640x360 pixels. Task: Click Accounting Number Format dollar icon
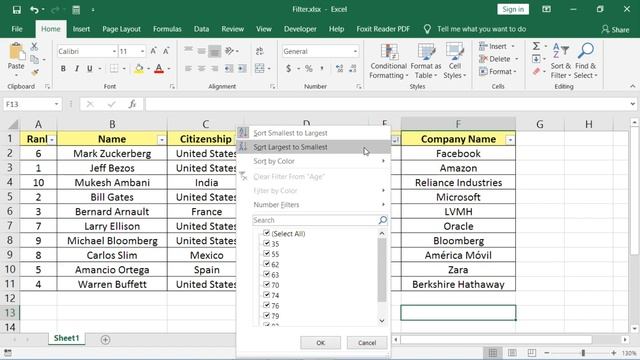pos(289,69)
